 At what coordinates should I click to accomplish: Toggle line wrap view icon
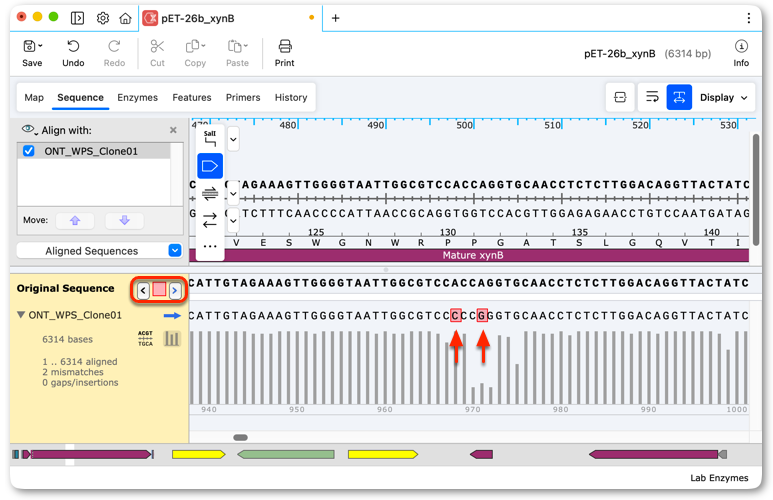[652, 97]
